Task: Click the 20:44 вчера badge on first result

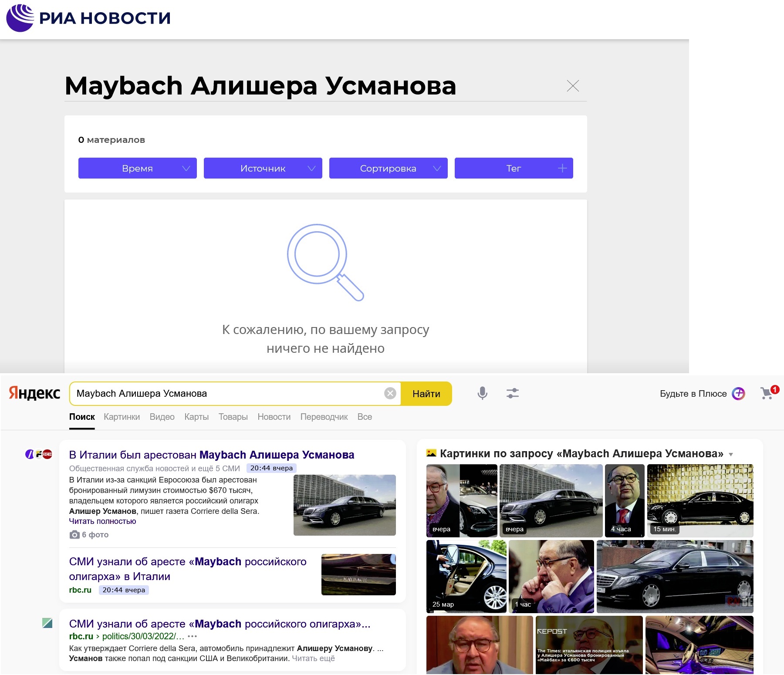Action: (x=271, y=468)
